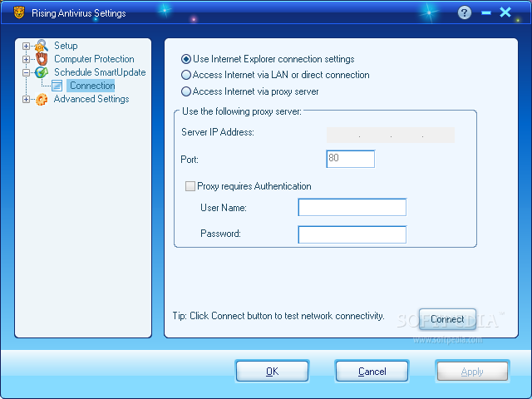Click the 'Tip: Click Connect button' text
Image resolution: width=532 pixels, height=399 pixels.
click(x=278, y=316)
